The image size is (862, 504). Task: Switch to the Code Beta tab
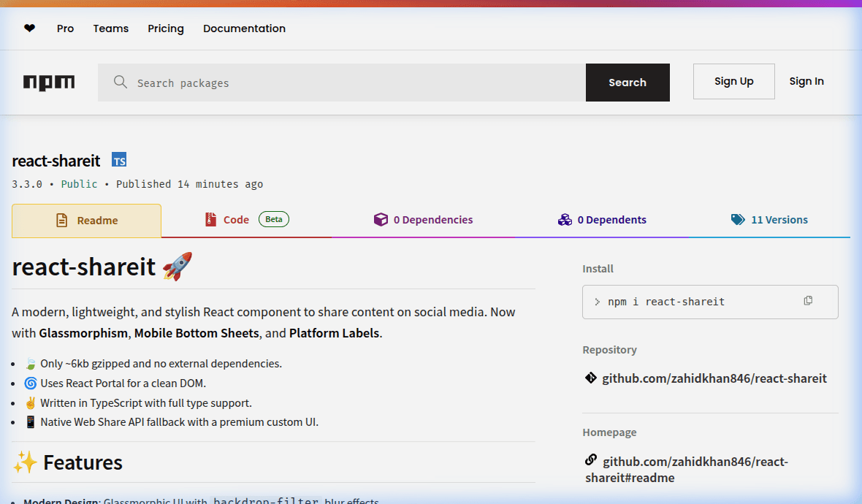click(x=236, y=219)
